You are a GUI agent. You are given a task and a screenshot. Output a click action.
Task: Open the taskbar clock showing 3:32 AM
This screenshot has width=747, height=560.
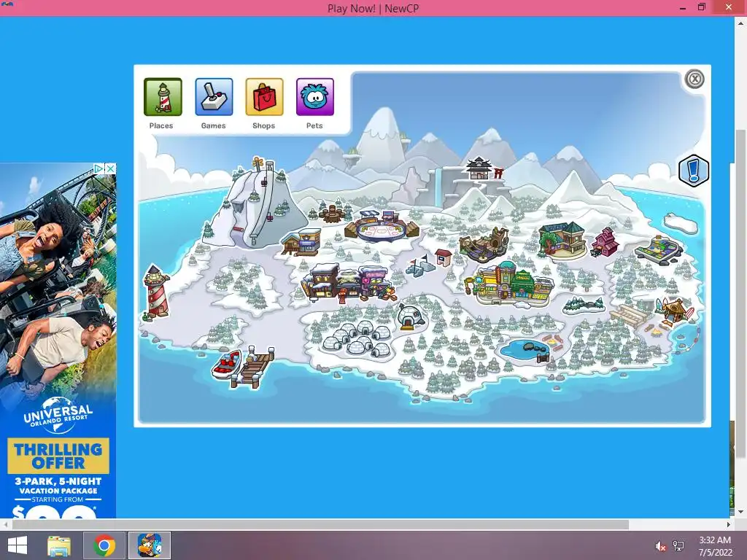715,546
